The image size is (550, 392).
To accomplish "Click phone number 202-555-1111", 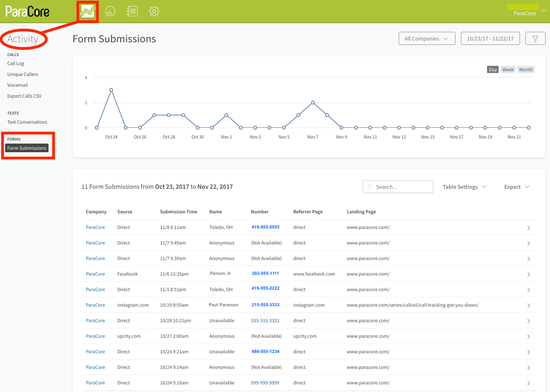I will point(265,273).
